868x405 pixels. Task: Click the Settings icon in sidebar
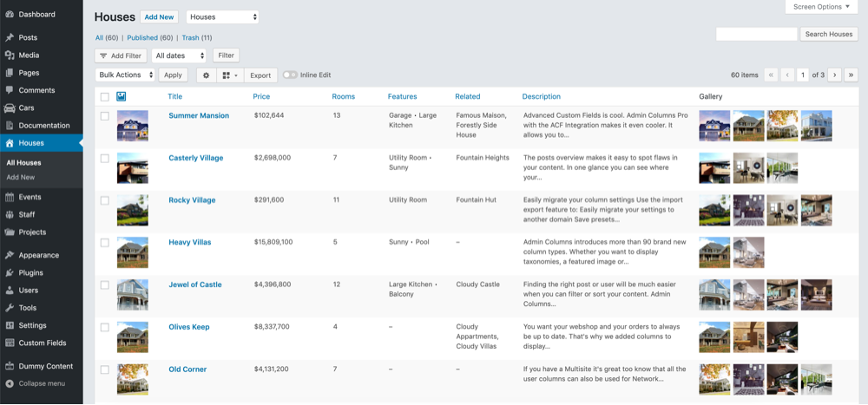point(10,325)
